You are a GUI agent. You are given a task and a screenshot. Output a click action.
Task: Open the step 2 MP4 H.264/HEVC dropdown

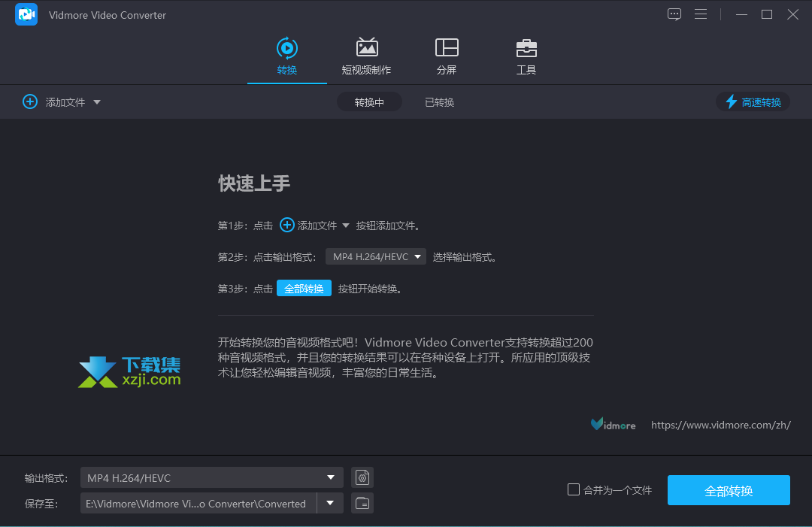tap(375, 257)
